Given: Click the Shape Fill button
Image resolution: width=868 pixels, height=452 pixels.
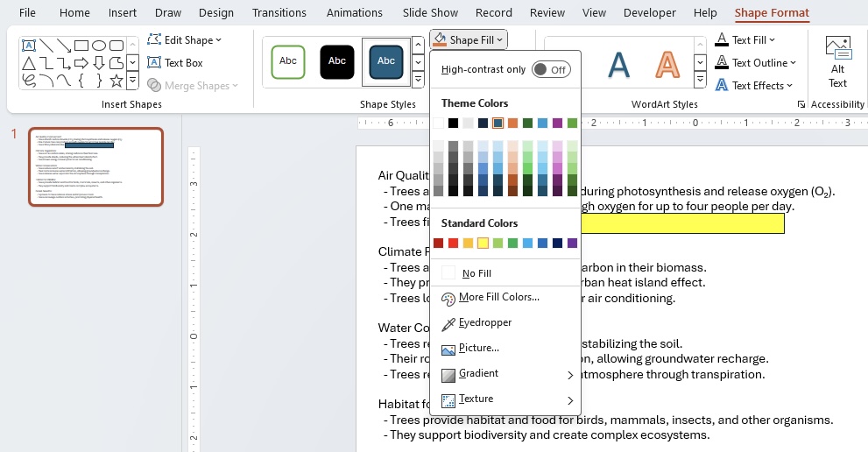Looking at the screenshot, I should pyautogui.click(x=469, y=40).
